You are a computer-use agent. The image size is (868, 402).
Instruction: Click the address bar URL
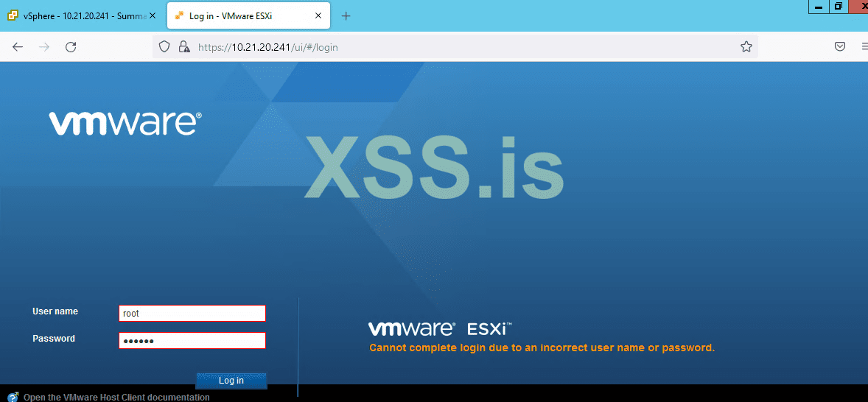click(268, 48)
